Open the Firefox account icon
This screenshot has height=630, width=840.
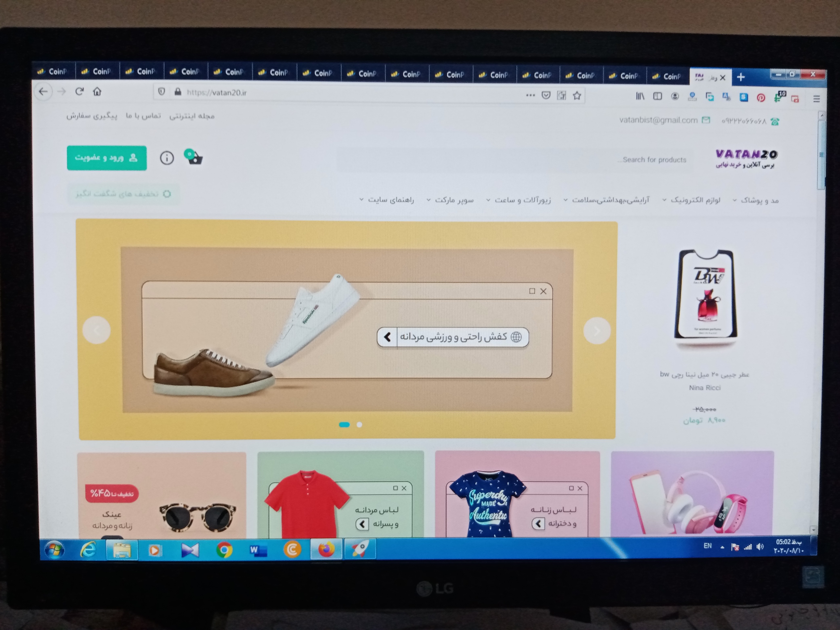click(x=675, y=97)
